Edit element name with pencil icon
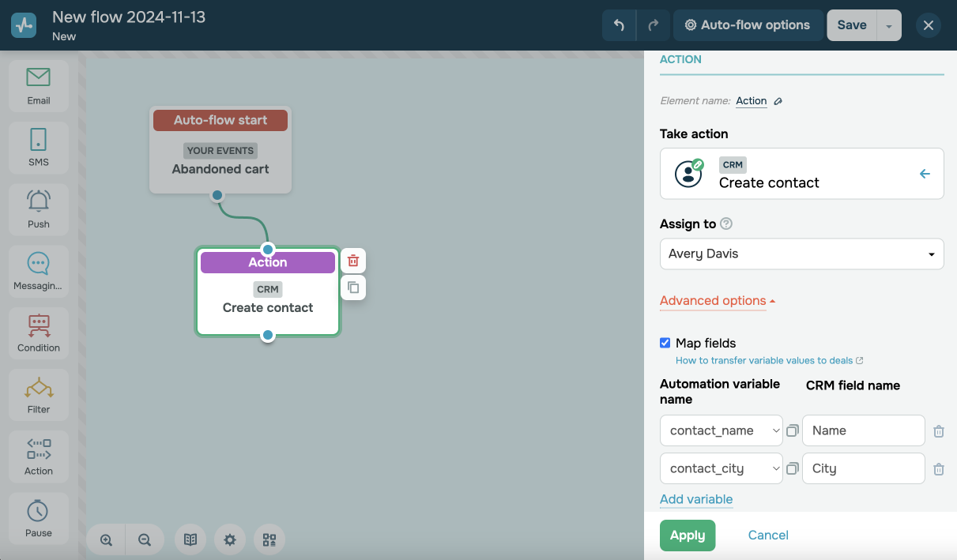This screenshot has height=560, width=957. [778, 101]
